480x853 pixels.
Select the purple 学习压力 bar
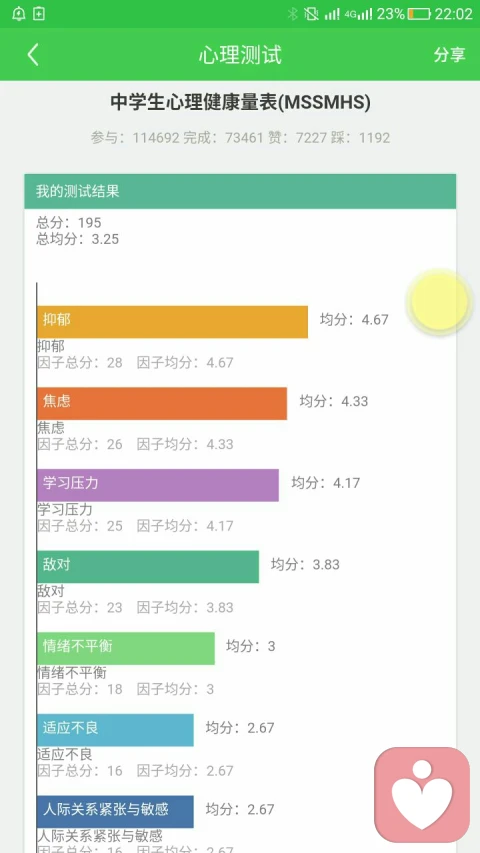tap(158, 485)
